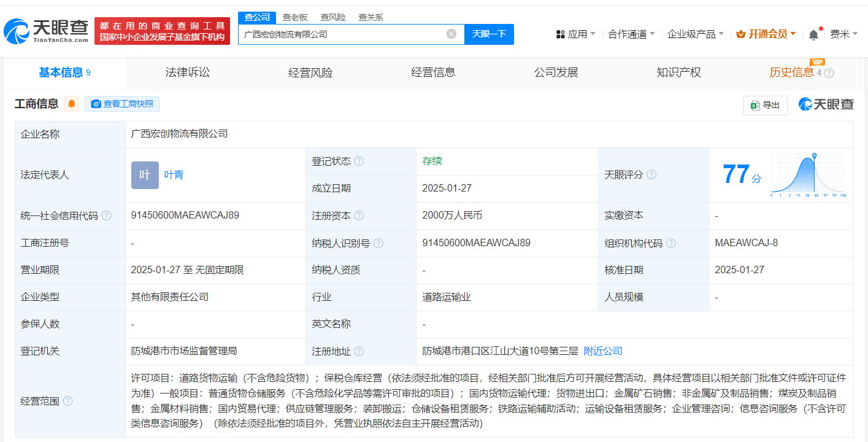Viewport: 868px width, 442px height.
Task: Open notifications bell icon in header
Action: tap(813, 34)
